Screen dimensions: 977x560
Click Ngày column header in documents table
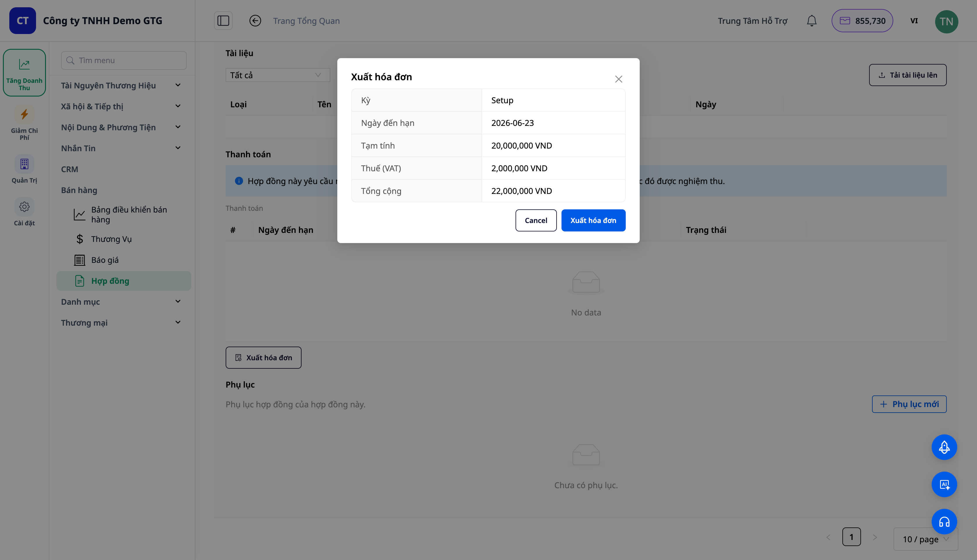click(x=705, y=104)
